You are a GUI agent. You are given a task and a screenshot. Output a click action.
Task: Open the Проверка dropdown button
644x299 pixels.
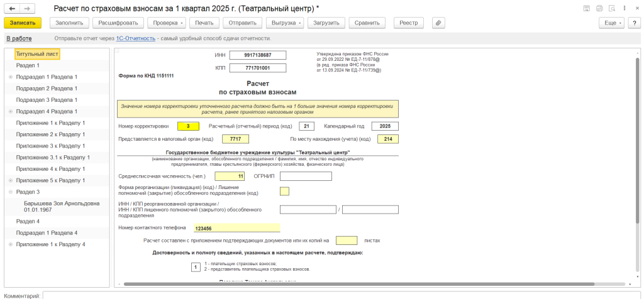point(166,23)
